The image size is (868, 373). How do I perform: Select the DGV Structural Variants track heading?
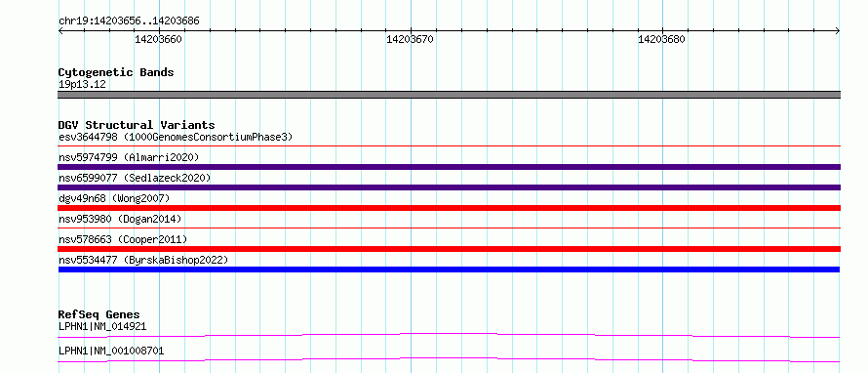click(137, 125)
